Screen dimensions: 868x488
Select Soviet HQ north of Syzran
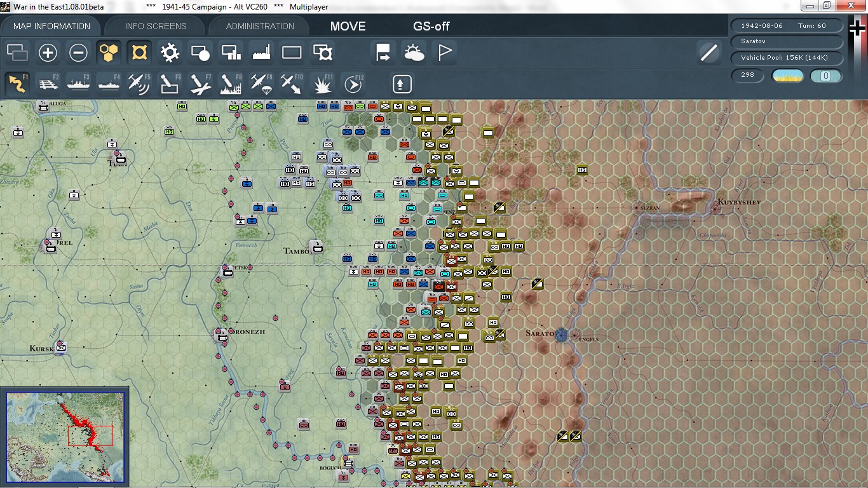coord(582,170)
